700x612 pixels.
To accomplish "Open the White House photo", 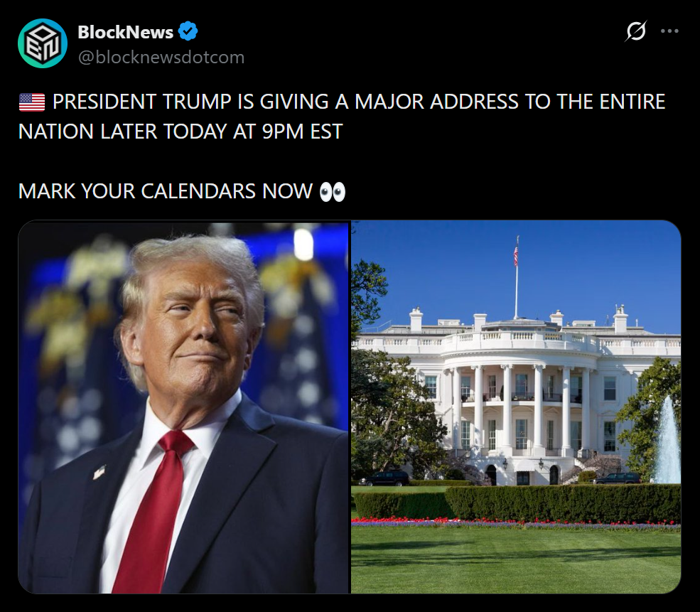I will [516, 407].
